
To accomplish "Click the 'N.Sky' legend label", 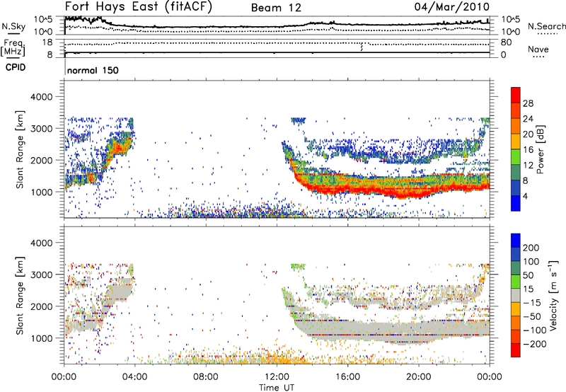I will pyautogui.click(x=13, y=26).
